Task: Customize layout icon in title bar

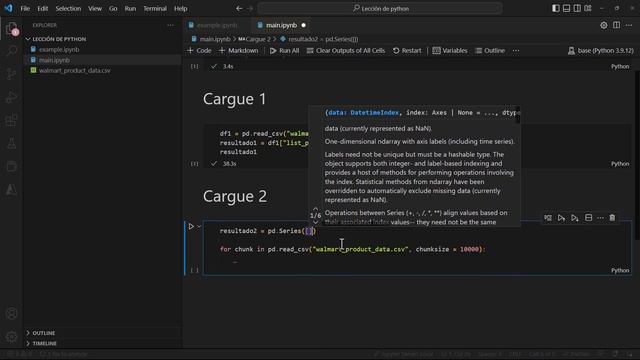Action: pyautogui.click(x=588, y=8)
